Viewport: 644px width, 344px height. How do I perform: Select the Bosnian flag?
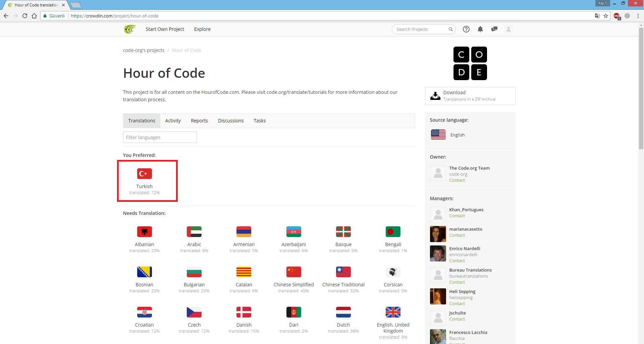coord(145,272)
